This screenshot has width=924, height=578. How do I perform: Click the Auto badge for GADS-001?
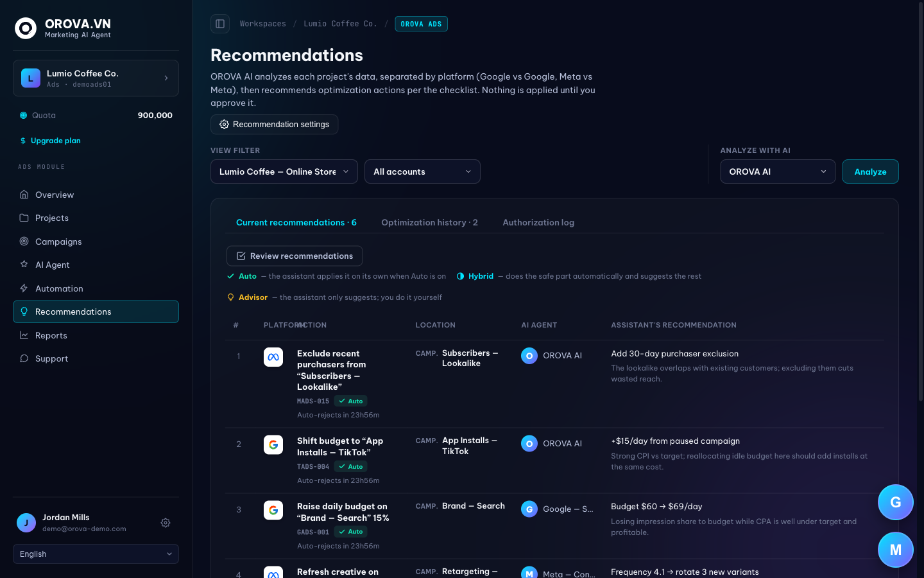351,532
